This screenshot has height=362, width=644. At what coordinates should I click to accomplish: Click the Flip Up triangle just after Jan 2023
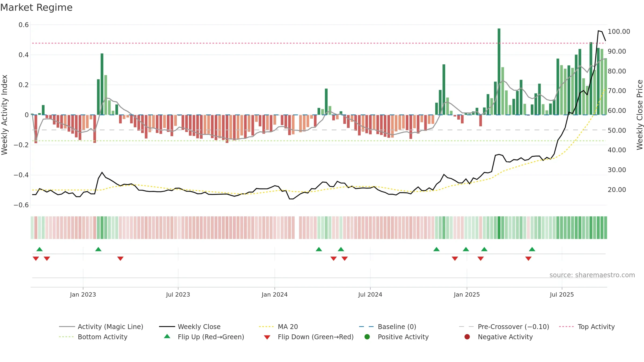pos(98,249)
